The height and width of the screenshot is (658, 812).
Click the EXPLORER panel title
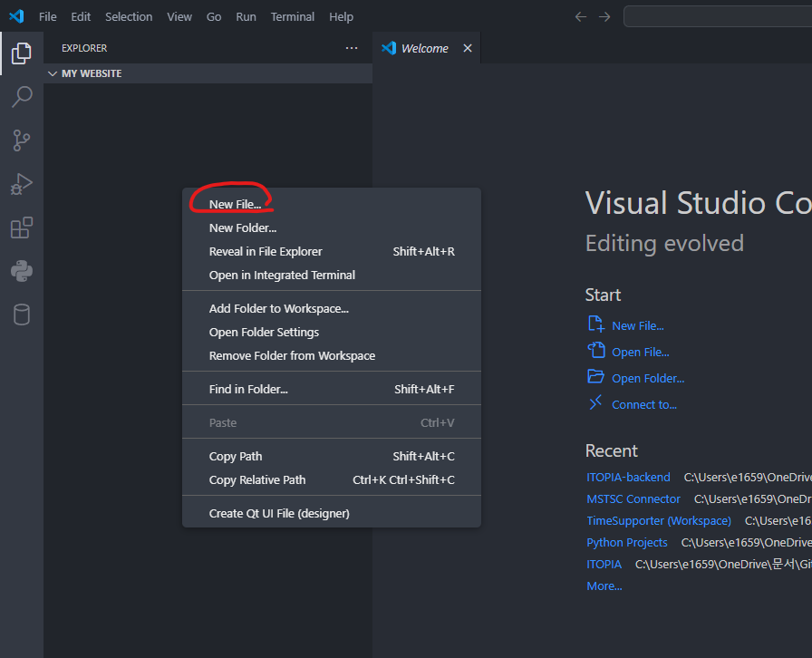pos(84,48)
